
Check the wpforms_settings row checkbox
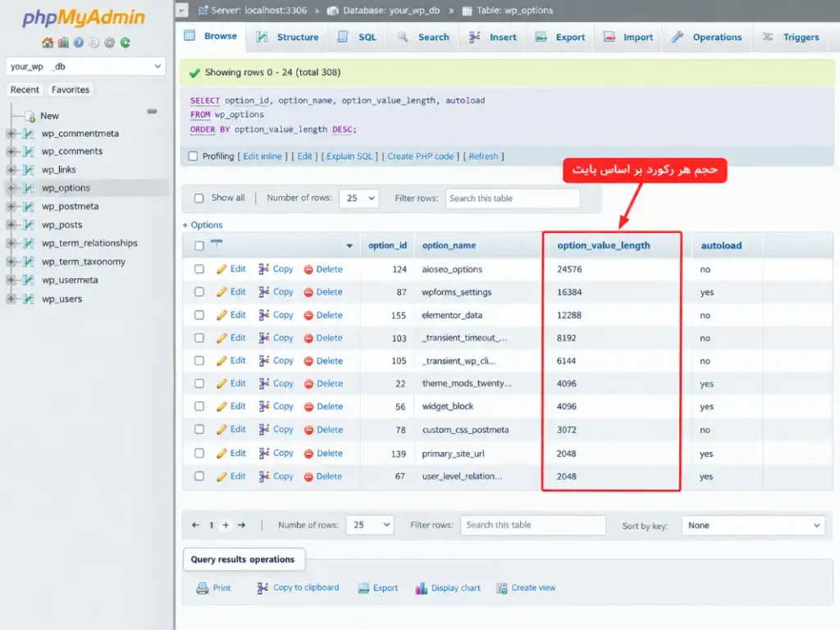199,292
